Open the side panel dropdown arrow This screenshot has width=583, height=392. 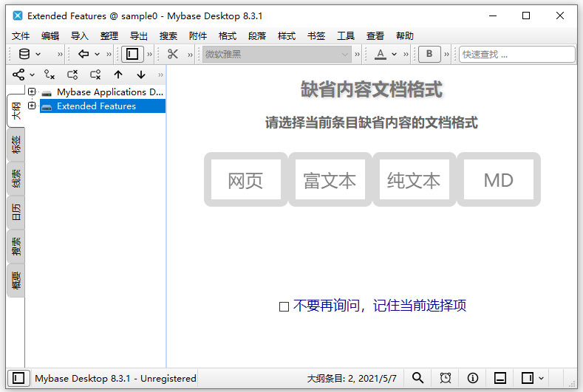[x=541, y=378]
